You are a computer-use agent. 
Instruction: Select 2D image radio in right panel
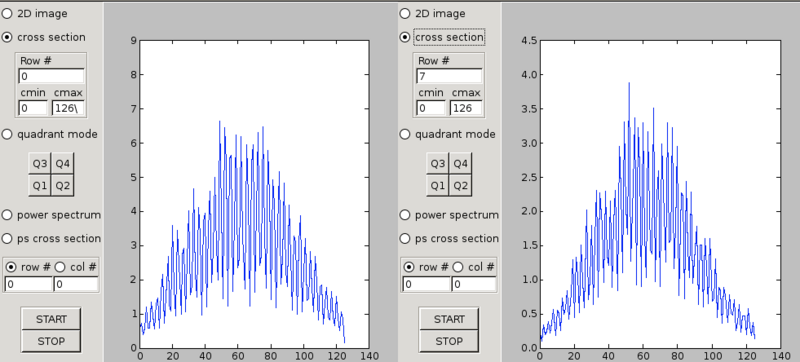[x=405, y=14]
